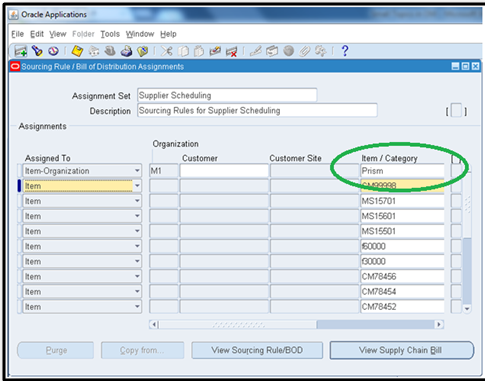
Task: Click the Java icon beside Oracle Applications title
Action: tap(14, 15)
